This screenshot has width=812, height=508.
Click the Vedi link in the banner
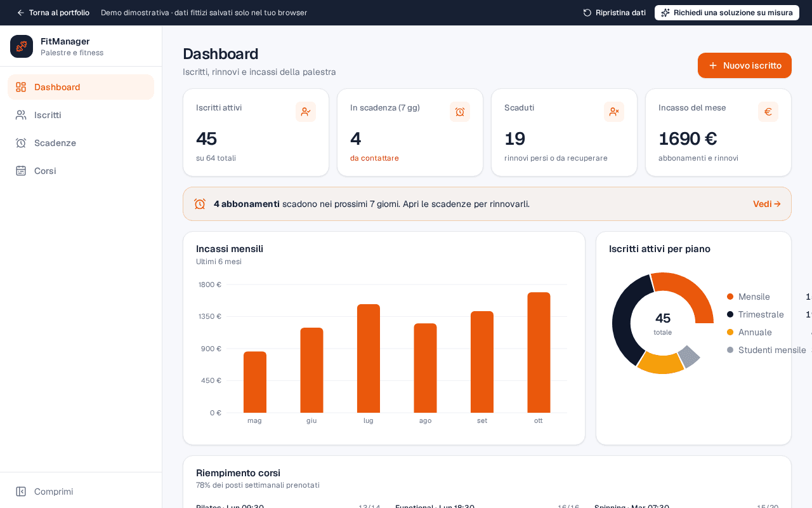click(767, 204)
